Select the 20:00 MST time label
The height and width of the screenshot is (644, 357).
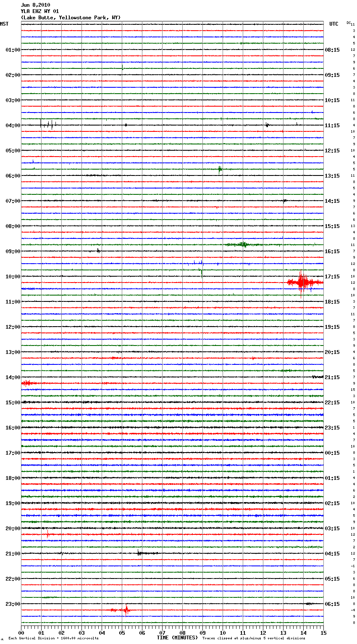pyautogui.click(x=13, y=529)
